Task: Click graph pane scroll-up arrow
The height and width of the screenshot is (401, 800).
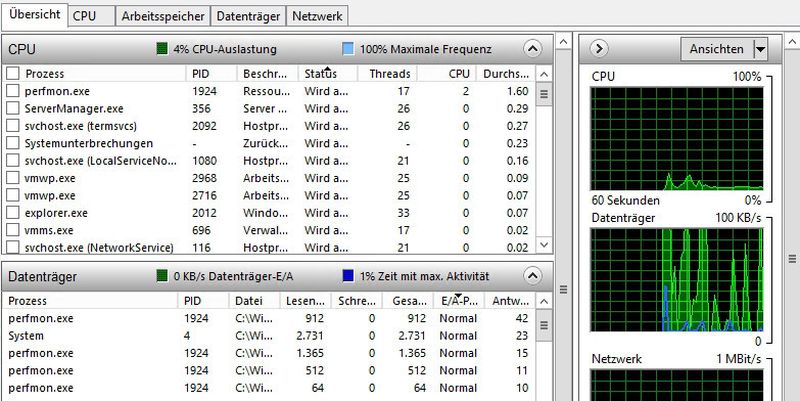Action: 792,41
